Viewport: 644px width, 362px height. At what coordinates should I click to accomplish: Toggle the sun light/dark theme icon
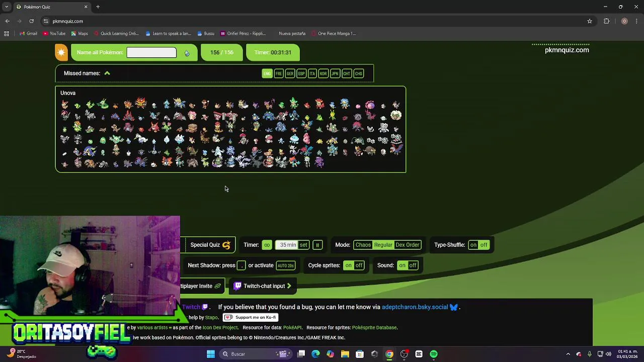(61, 52)
